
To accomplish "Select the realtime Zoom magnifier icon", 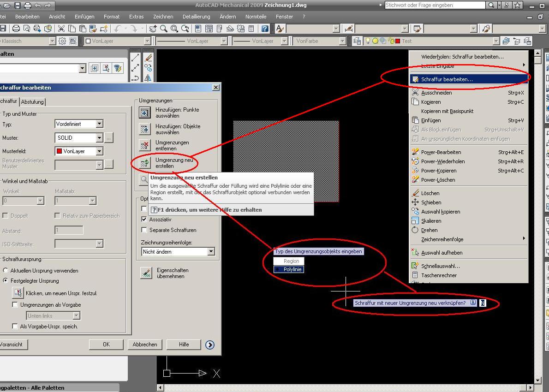I will 163,29.
